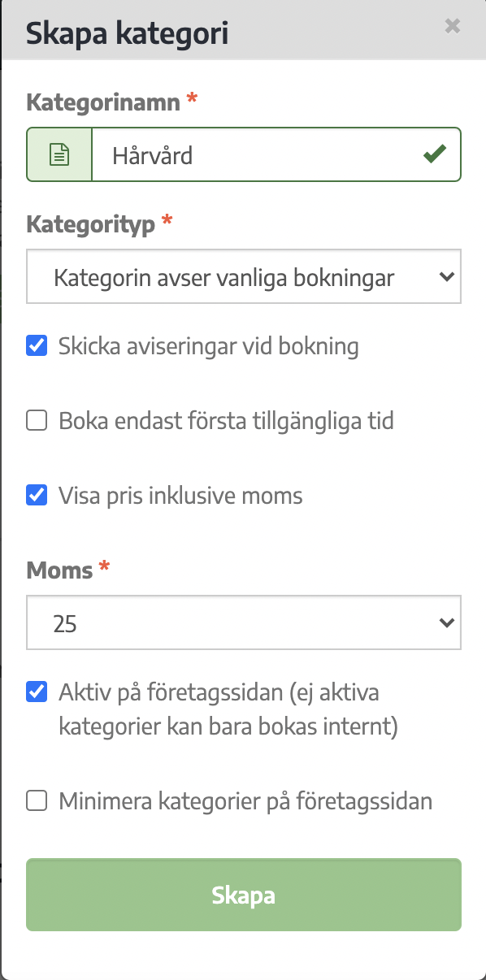Click the document icon beside Kategorinamn field
Viewport: 486px width, 980px height.
59,154
